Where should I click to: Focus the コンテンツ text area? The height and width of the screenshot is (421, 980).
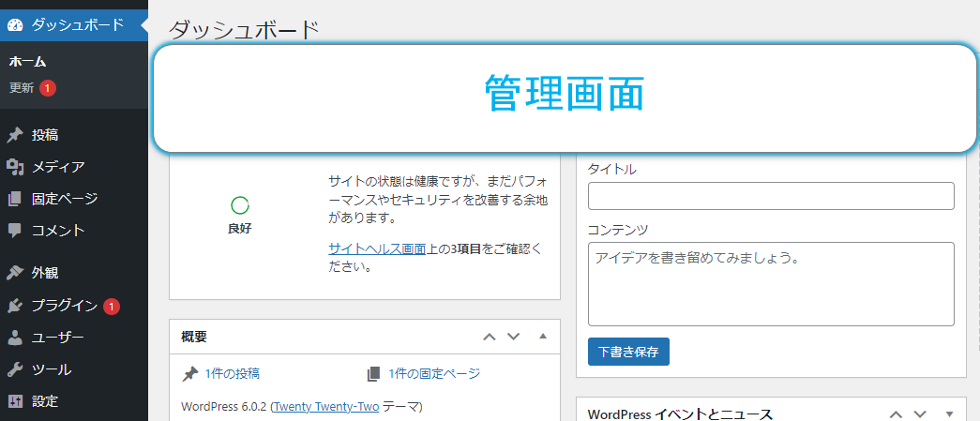click(x=771, y=284)
